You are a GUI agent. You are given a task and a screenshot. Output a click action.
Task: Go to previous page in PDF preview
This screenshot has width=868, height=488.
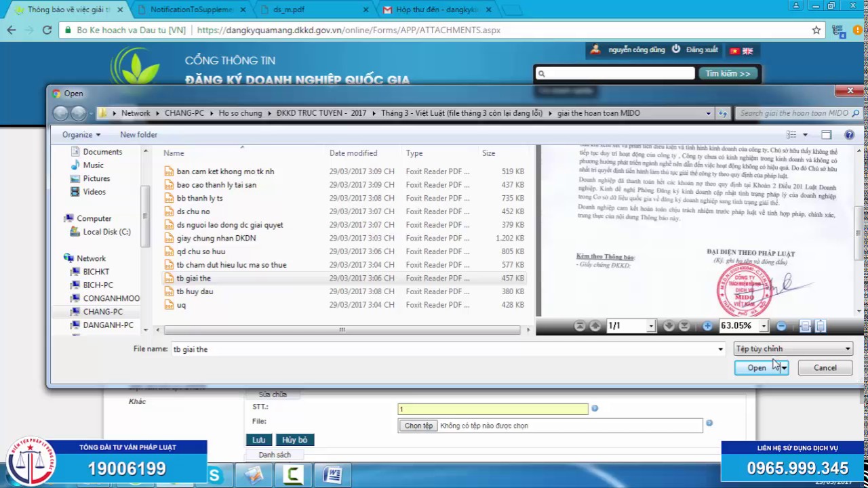(x=595, y=326)
